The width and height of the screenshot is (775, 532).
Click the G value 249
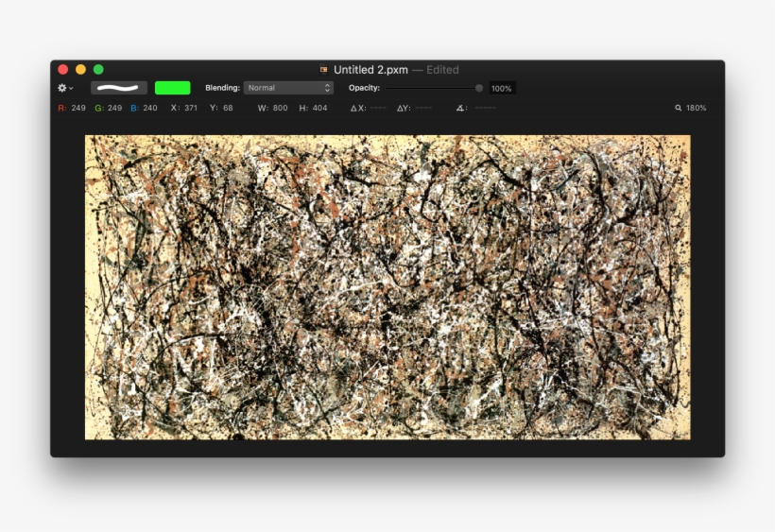(114, 108)
